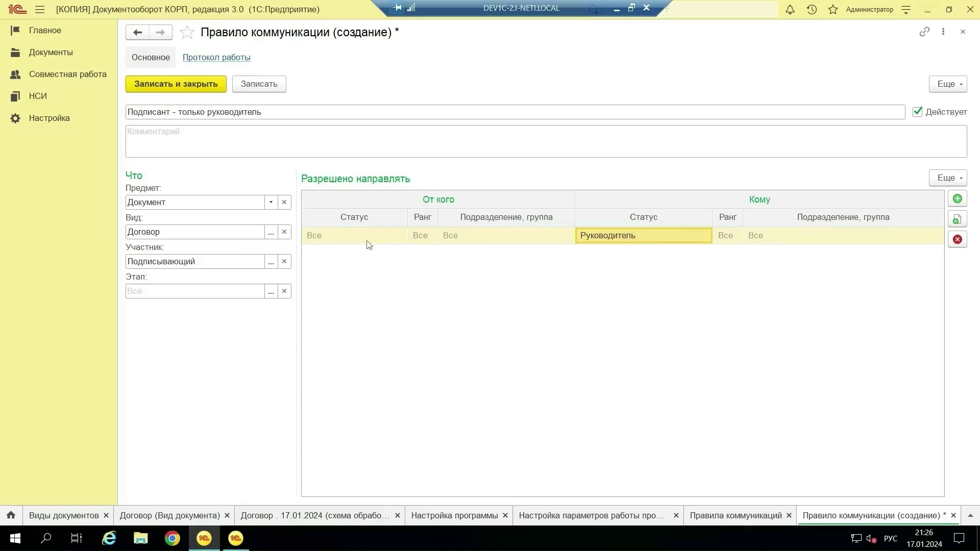Click Записать и закрыть button
Image resolution: width=980 pixels, height=551 pixels.
[x=176, y=84]
